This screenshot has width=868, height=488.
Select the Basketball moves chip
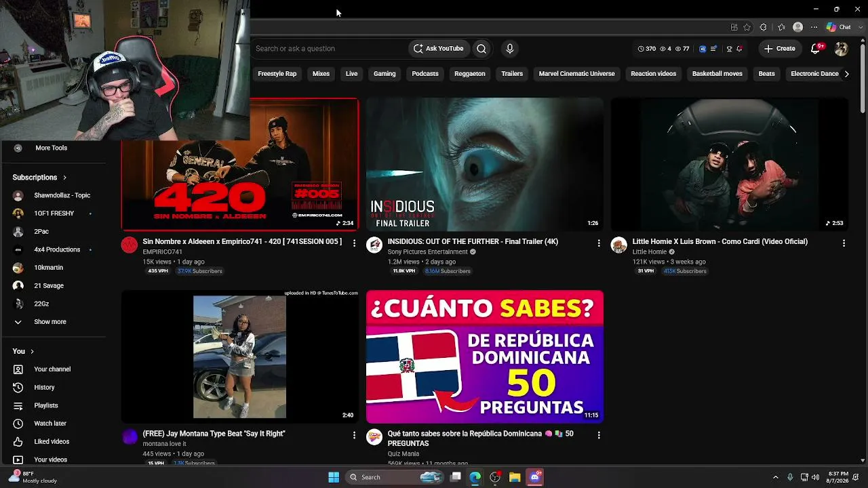(x=717, y=74)
